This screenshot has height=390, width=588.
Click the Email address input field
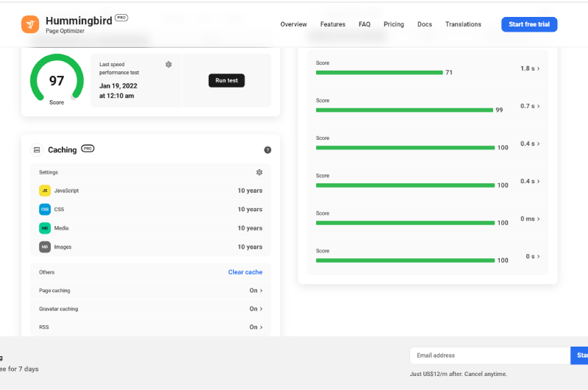click(x=490, y=355)
